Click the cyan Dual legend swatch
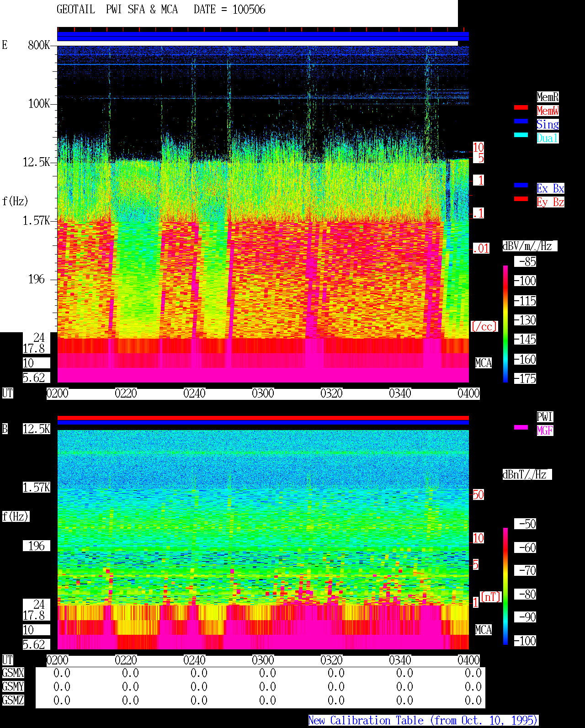585x728 pixels. coord(521,135)
